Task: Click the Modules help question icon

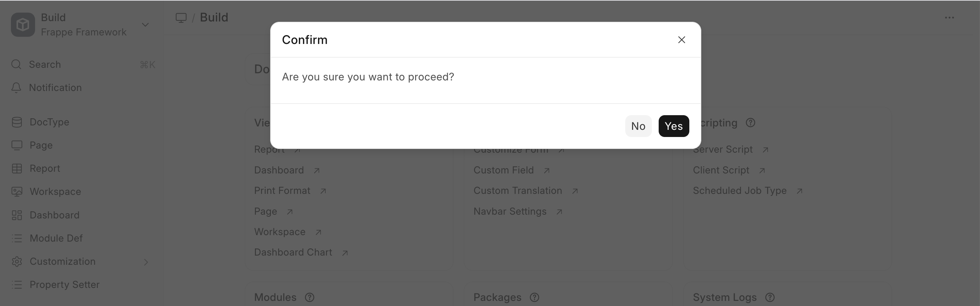Action: (309, 297)
